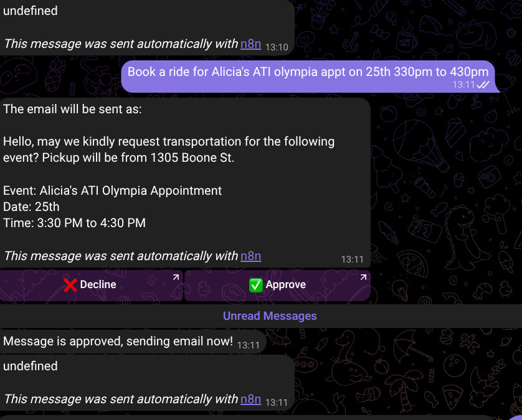
Task: Click the 'Event: Alicia's ATI Olympia Appointment' line
Action: click(x=112, y=190)
